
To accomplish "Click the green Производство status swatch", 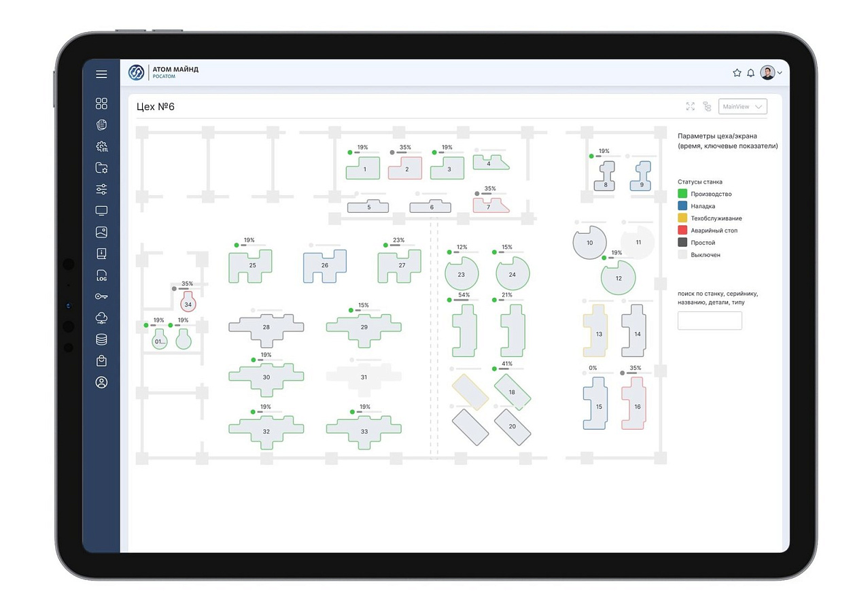I will (682, 194).
